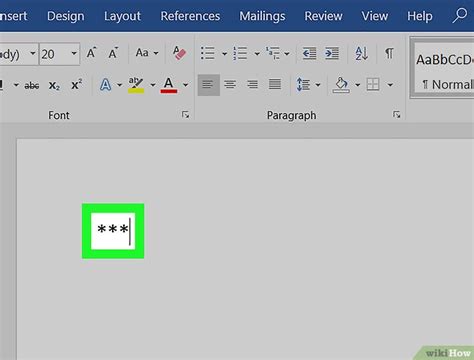The height and width of the screenshot is (360, 474).
Task: Open the Paragraph settings dialog launcher
Action: pyautogui.click(x=397, y=115)
